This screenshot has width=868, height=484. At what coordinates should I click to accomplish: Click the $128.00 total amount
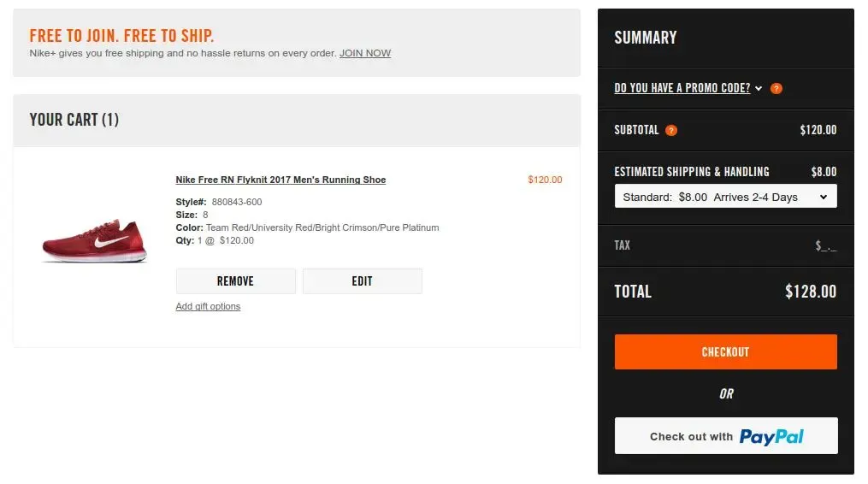pos(811,292)
